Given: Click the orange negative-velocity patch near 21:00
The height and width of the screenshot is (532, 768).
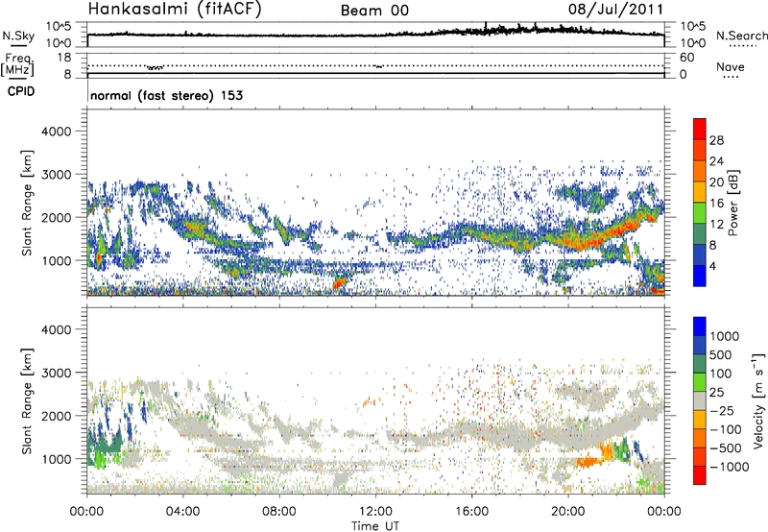Looking at the screenshot, I should [x=589, y=461].
